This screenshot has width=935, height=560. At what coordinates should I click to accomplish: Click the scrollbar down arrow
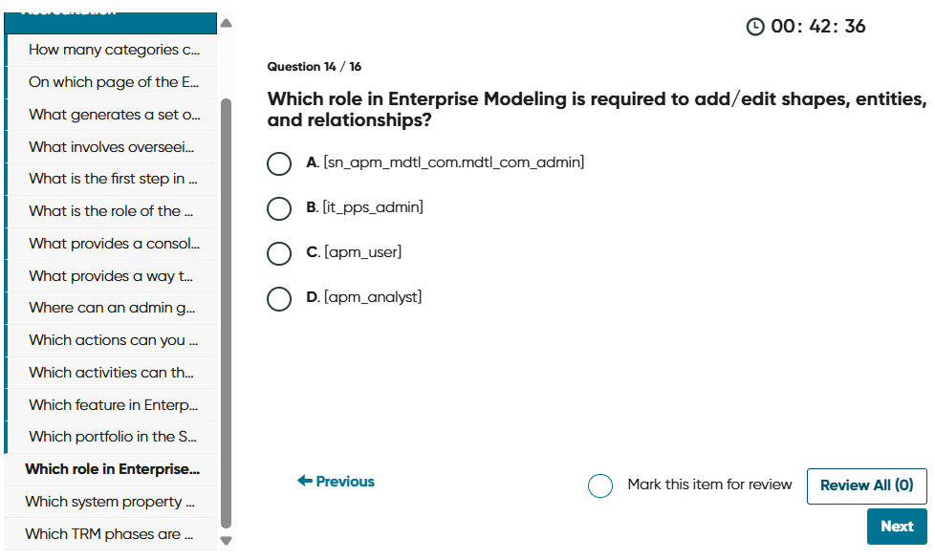(226, 541)
